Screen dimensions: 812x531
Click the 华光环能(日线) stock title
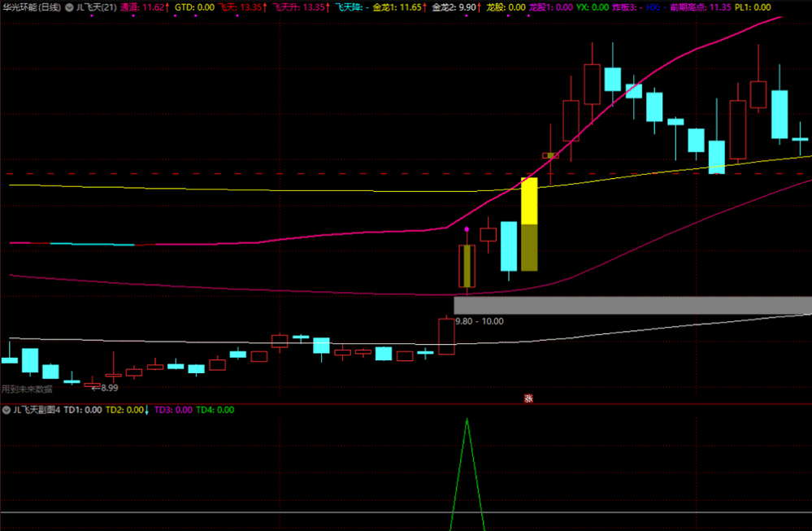tap(32, 8)
